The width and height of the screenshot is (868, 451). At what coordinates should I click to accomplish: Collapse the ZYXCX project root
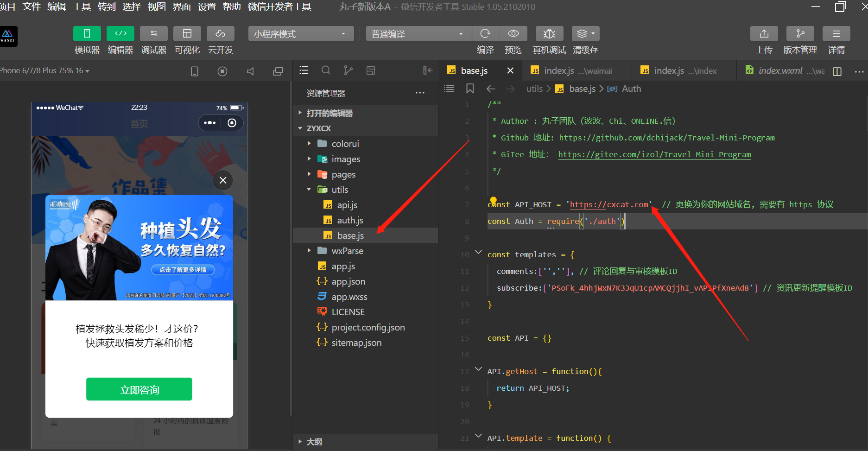365,128
